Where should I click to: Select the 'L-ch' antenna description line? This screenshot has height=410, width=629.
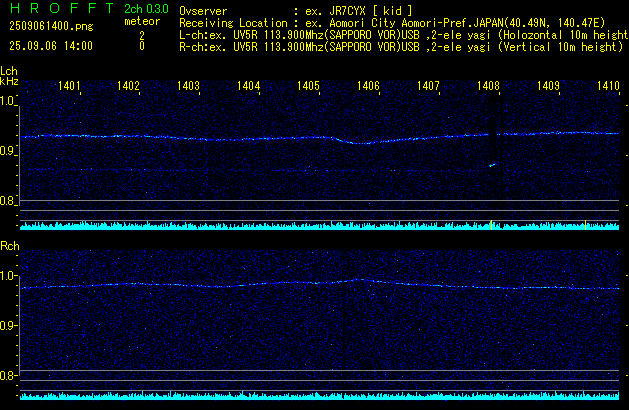point(404,35)
